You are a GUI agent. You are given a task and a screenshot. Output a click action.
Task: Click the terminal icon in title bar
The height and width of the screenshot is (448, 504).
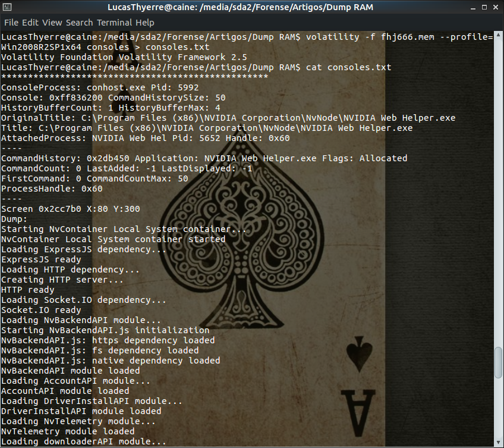(7, 7)
